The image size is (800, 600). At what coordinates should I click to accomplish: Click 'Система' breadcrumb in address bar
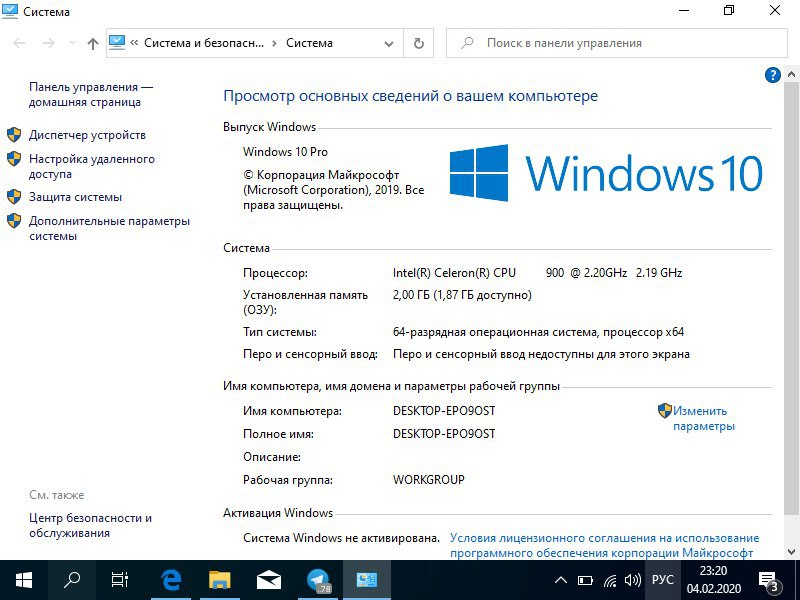[309, 43]
